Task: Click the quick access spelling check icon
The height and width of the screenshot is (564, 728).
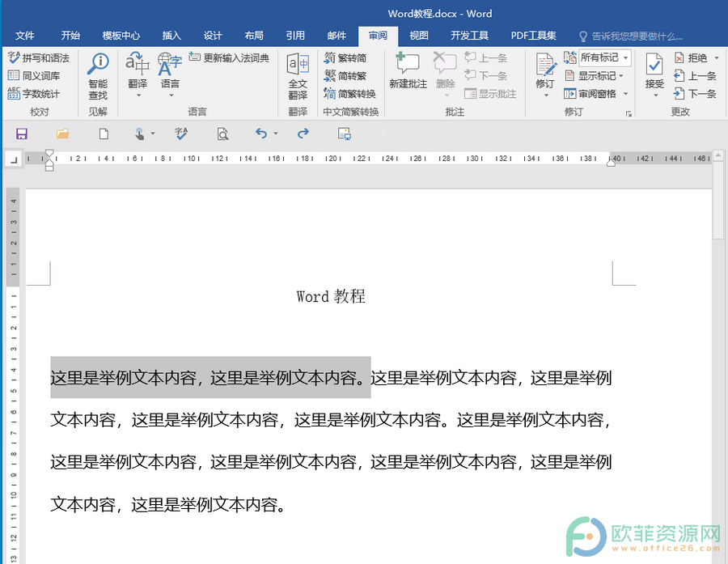Action: pyautogui.click(x=181, y=134)
